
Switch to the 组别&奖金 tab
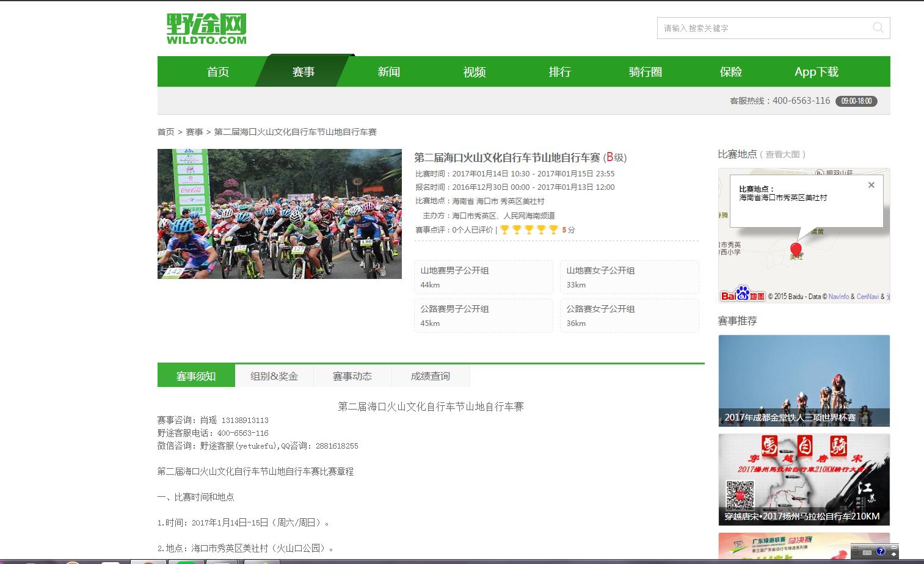[x=274, y=376]
